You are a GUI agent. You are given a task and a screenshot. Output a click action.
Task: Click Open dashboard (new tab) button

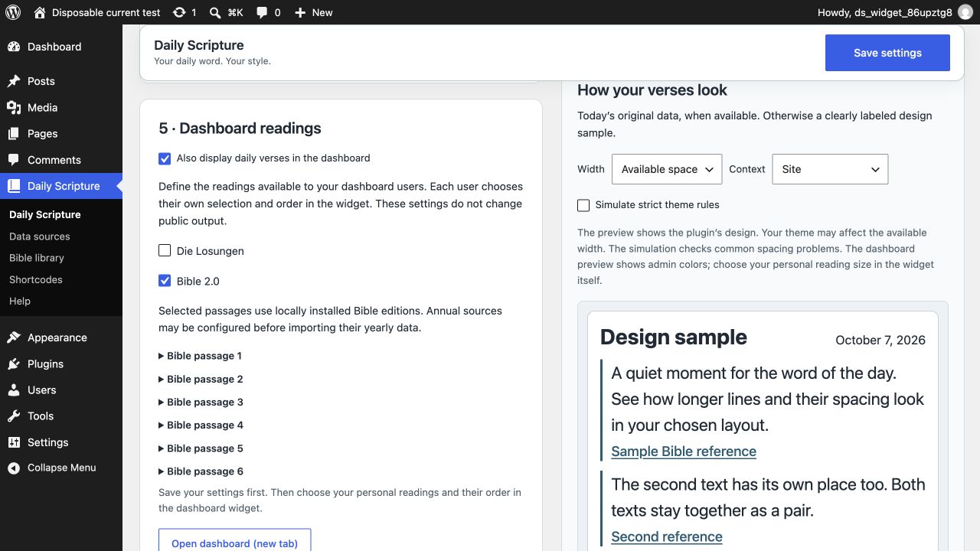(x=234, y=540)
